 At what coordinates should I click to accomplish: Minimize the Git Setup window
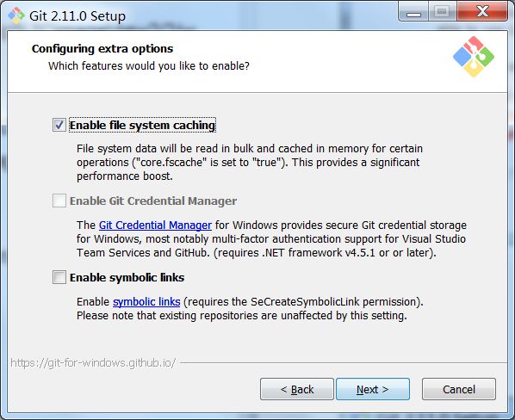coord(413,12)
